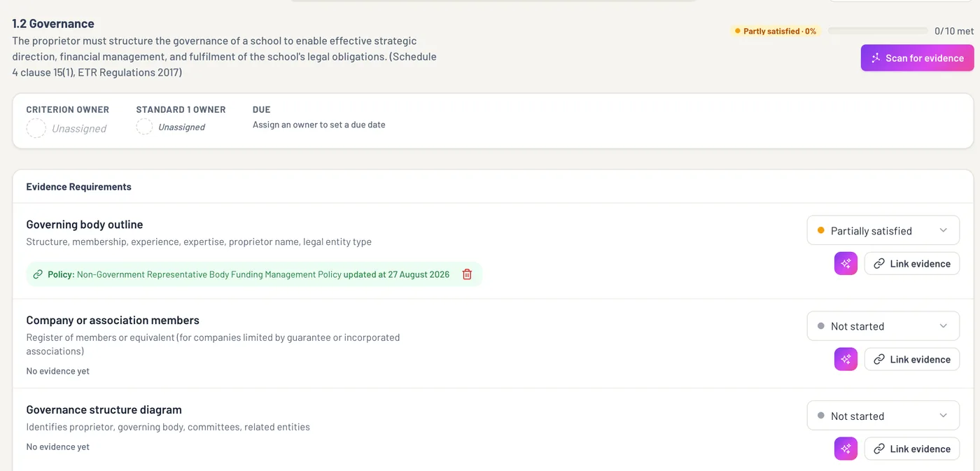The image size is (980, 471).
Task: Click the Partly satisfied 0% status badge
Action: [x=775, y=31]
